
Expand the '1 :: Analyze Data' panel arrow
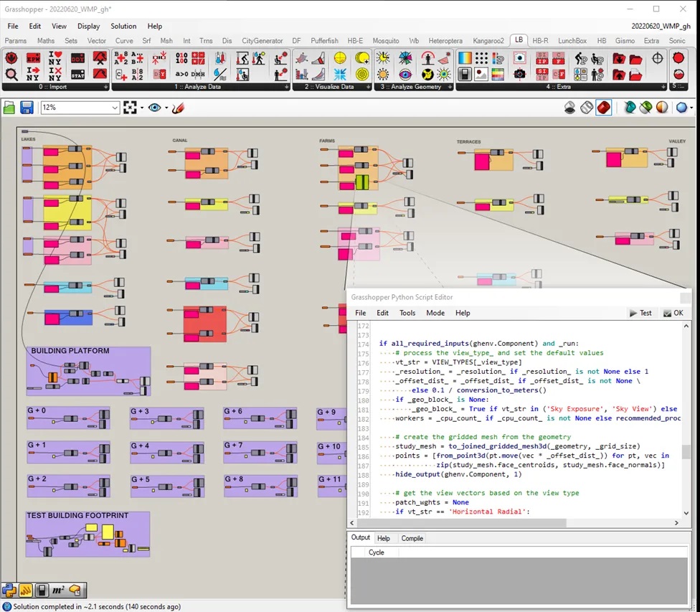pos(287,87)
